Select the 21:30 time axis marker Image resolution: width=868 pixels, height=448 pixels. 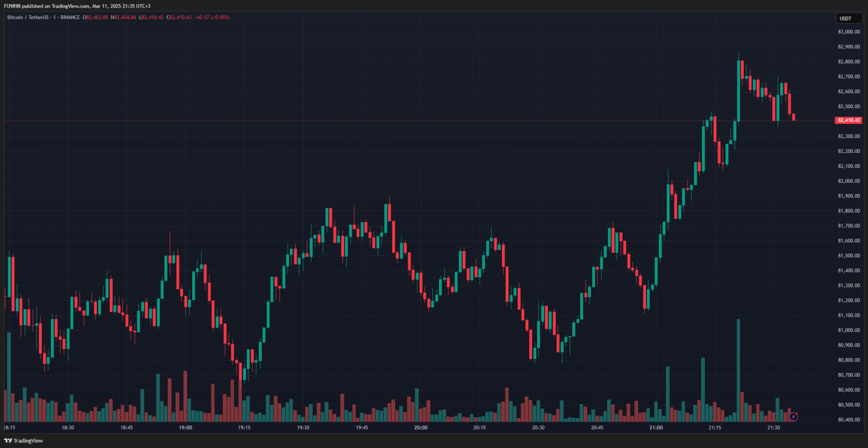pyautogui.click(x=774, y=428)
